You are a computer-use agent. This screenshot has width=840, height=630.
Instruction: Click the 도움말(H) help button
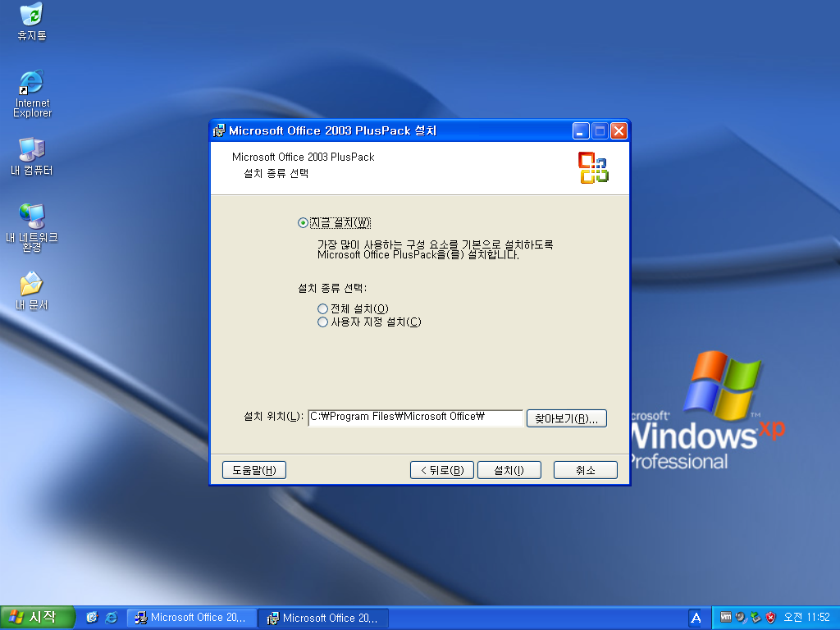(x=254, y=470)
